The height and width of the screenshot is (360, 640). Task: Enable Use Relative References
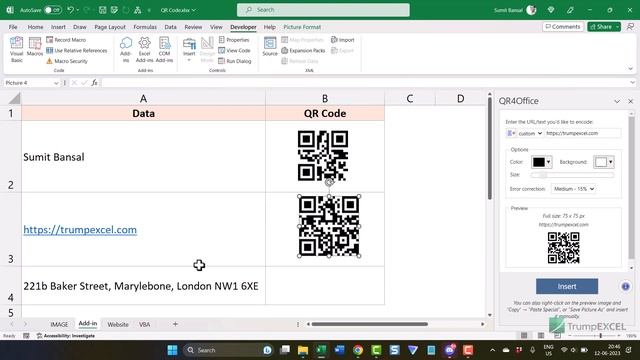pyautogui.click(x=76, y=50)
